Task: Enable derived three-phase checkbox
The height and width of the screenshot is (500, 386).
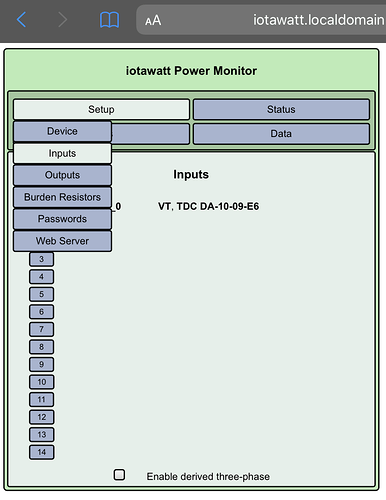Action: tap(119, 475)
